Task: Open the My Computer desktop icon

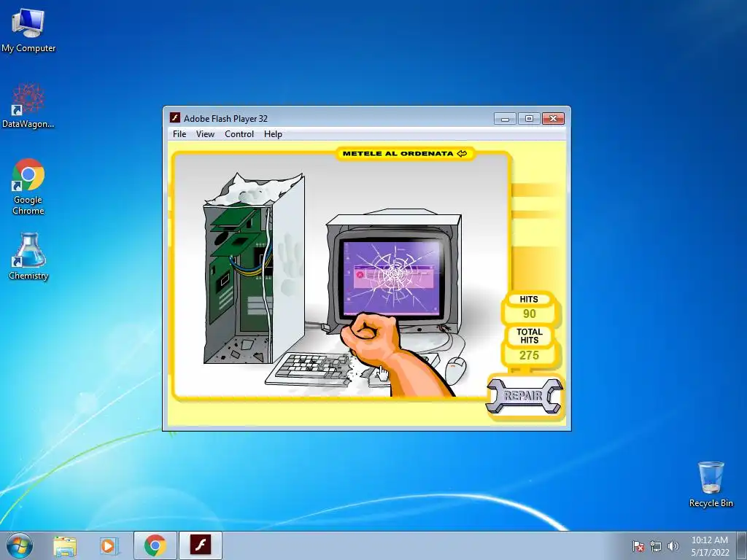Action: point(28,29)
